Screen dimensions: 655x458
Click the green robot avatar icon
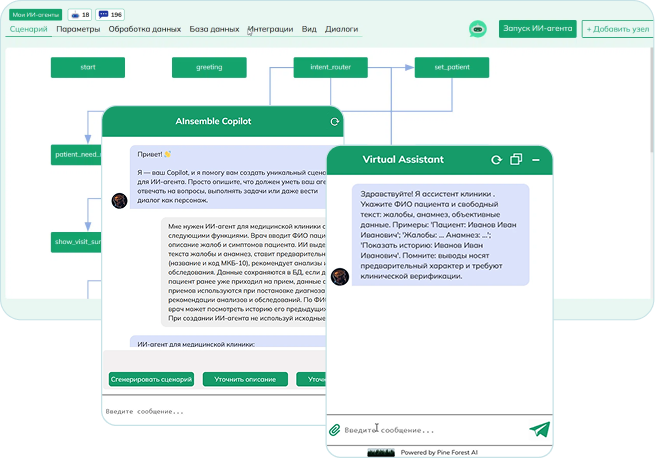point(478,29)
